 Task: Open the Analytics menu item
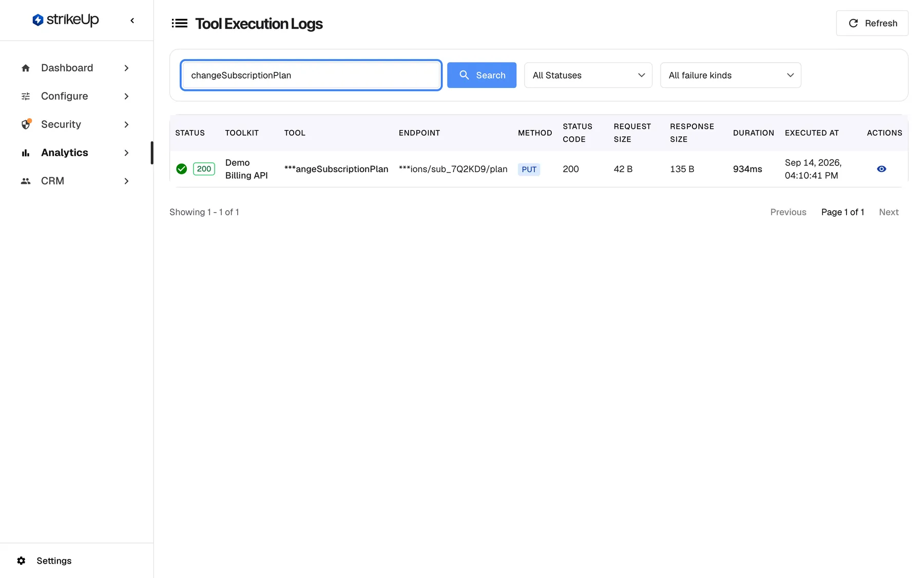click(76, 153)
